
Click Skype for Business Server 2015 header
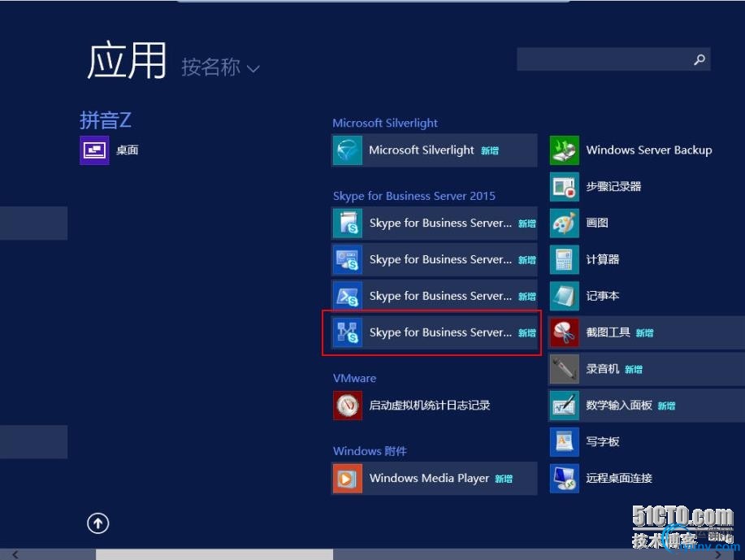tap(414, 196)
